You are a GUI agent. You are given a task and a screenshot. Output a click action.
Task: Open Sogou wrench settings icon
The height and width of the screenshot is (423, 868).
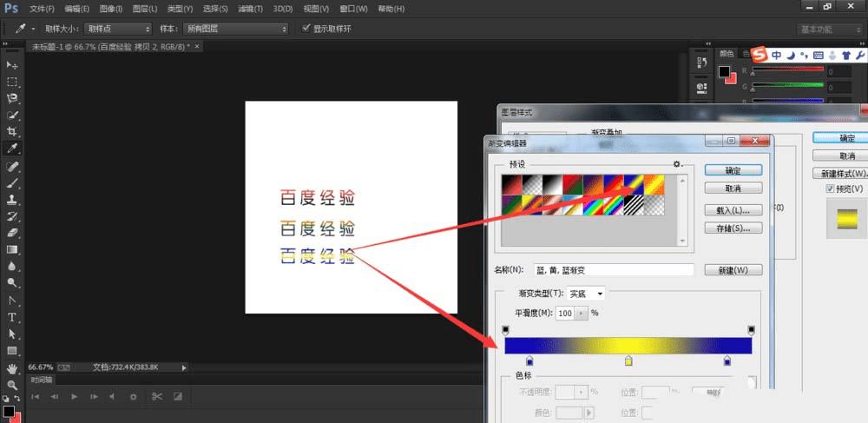tap(860, 55)
